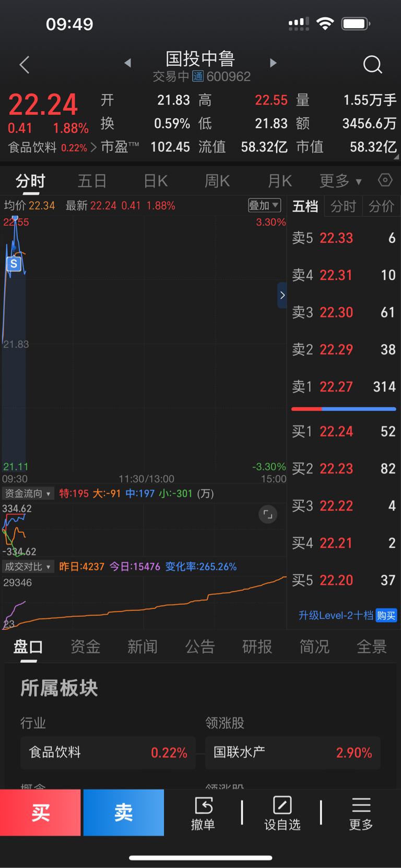Go to previous stock arrow
401x868 pixels.
(127, 63)
